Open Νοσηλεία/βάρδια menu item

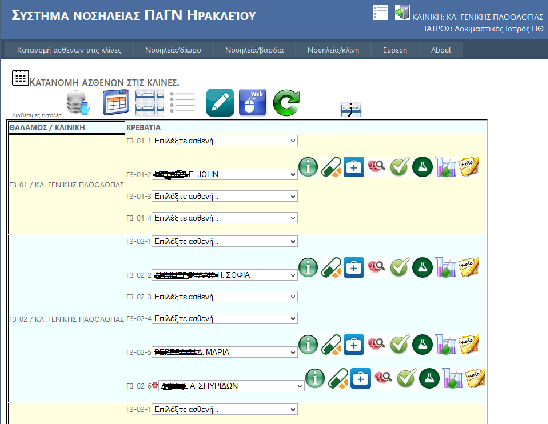pos(254,50)
